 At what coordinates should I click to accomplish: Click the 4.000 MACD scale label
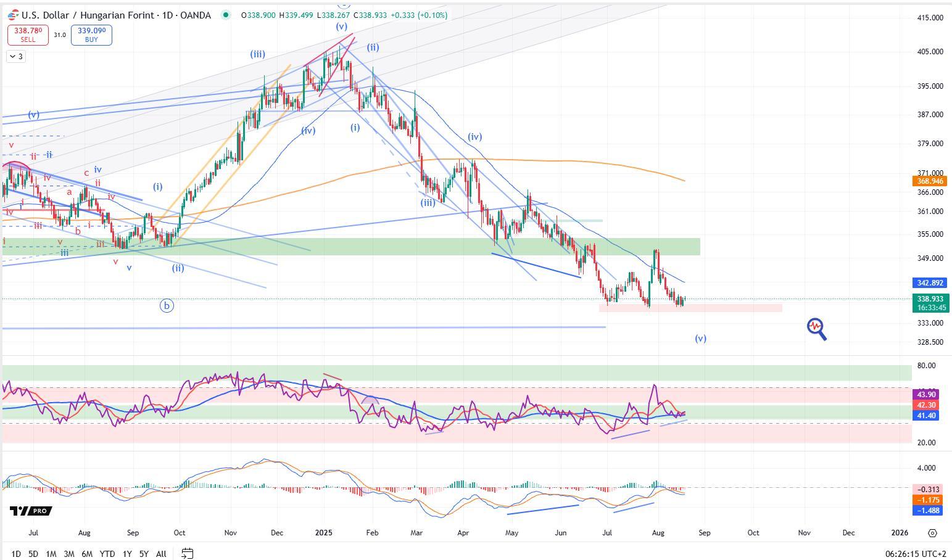pos(926,468)
